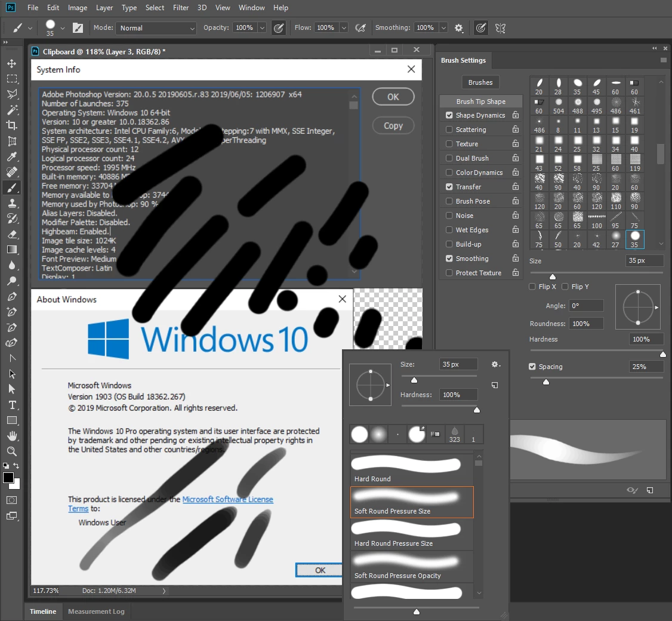Select the Lasso tool

click(x=12, y=94)
